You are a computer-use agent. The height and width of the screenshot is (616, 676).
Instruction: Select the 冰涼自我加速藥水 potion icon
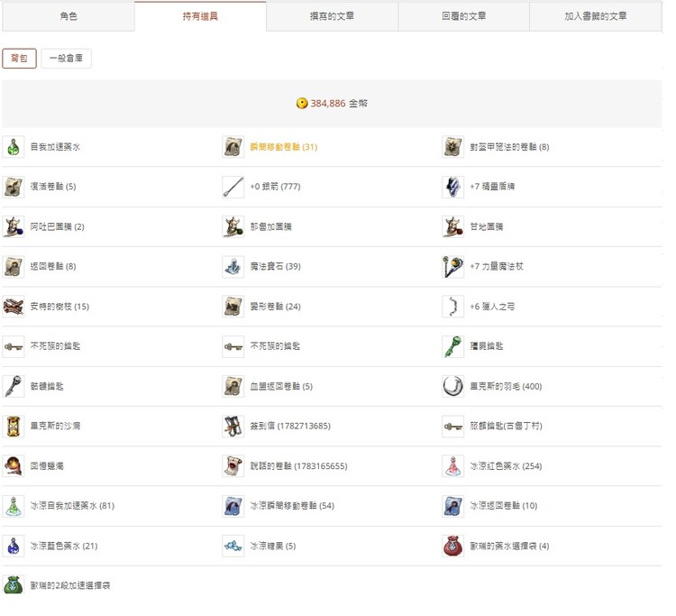tap(14, 506)
